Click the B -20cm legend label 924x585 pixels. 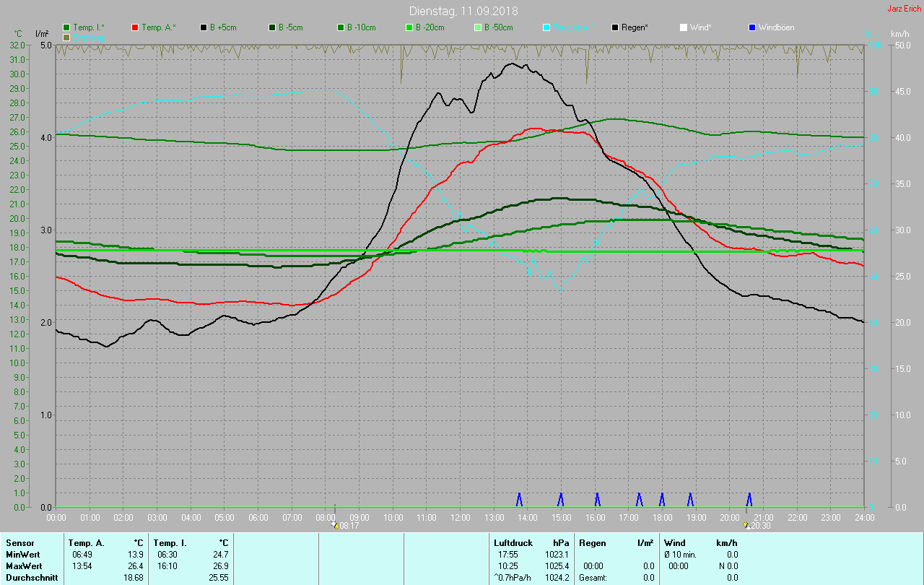point(430,27)
